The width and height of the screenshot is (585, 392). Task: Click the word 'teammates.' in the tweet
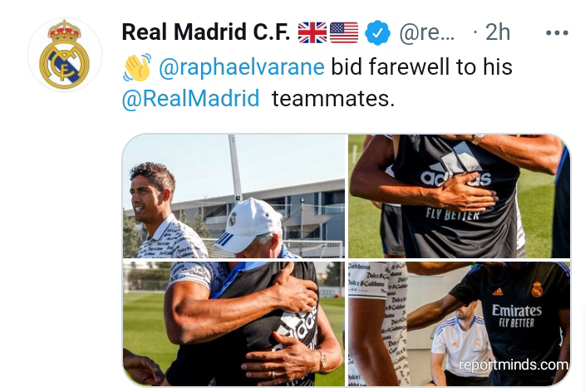pyautogui.click(x=332, y=99)
